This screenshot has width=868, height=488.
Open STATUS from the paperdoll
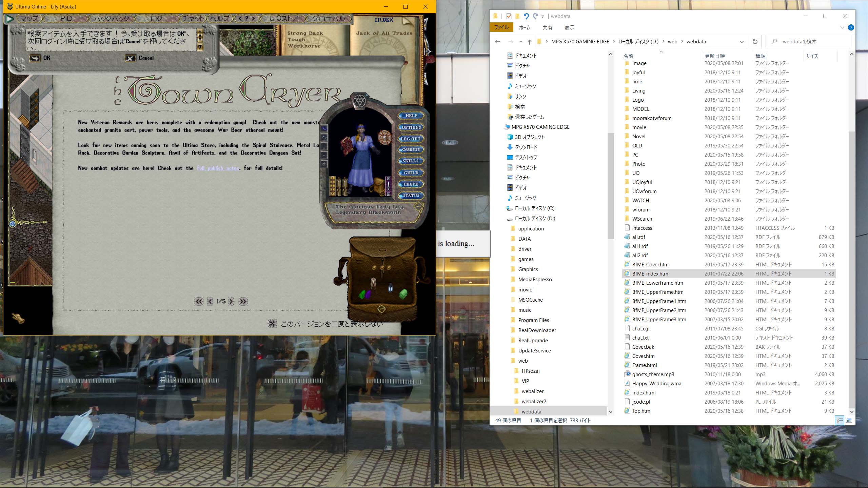tap(411, 196)
